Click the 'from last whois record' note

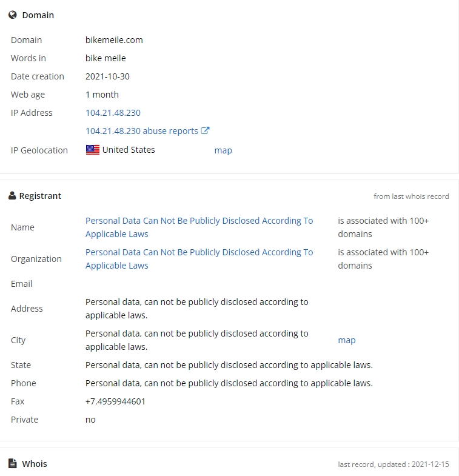tap(411, 196)
